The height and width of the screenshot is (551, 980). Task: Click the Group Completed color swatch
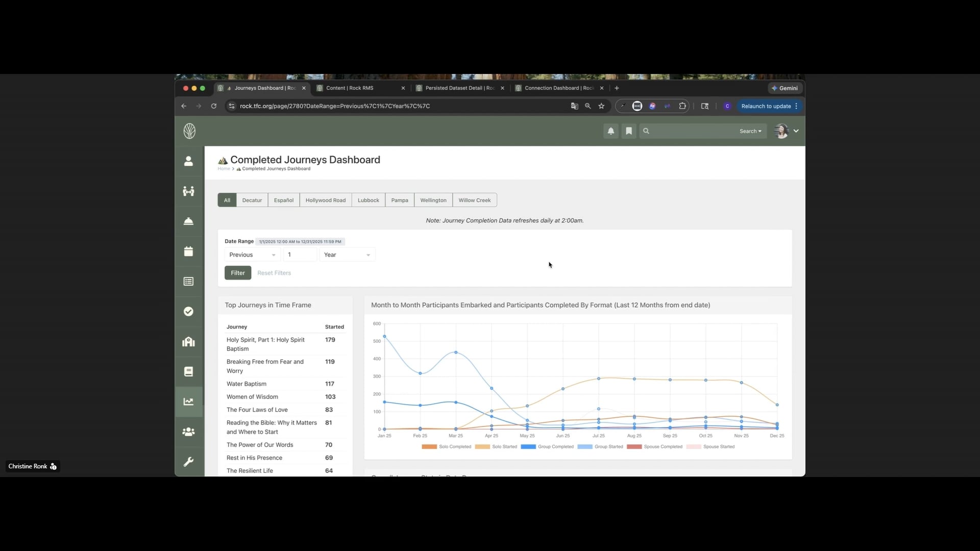click(528, 447)
